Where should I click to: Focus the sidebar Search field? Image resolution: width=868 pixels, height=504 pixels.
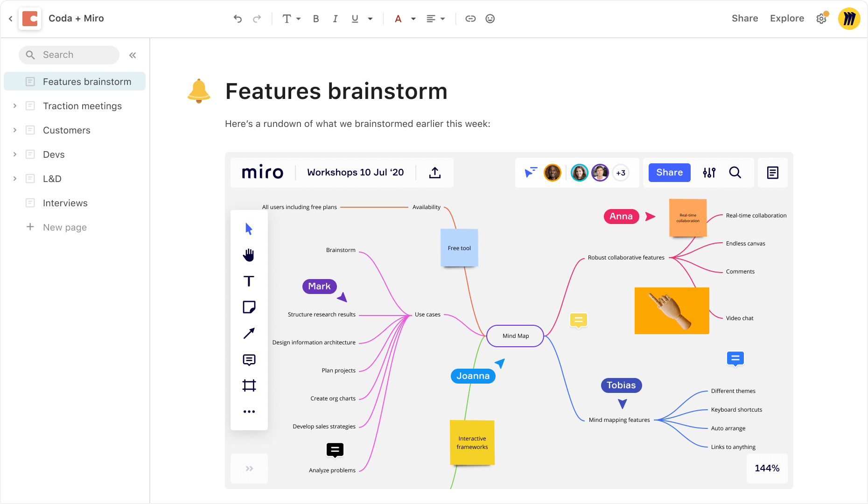coord(69,55)
